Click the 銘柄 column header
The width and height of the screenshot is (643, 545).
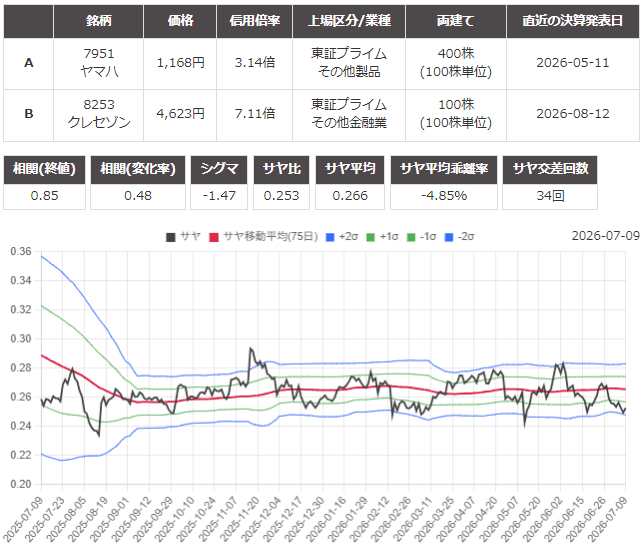98,21
